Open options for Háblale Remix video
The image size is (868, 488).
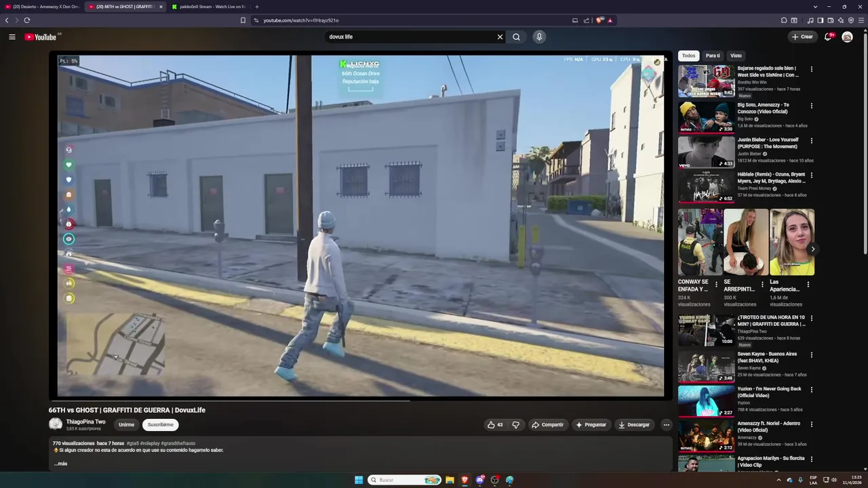(x=812, y=176)
